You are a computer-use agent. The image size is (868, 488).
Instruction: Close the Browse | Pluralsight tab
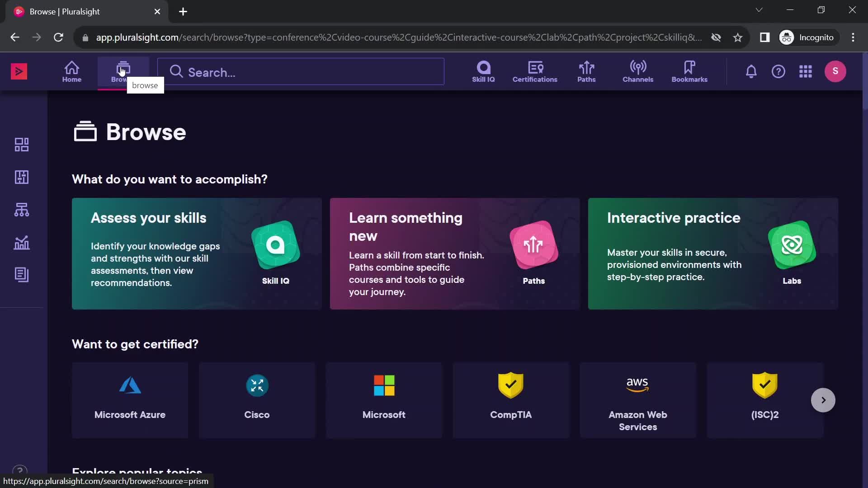tap(157, 12)
